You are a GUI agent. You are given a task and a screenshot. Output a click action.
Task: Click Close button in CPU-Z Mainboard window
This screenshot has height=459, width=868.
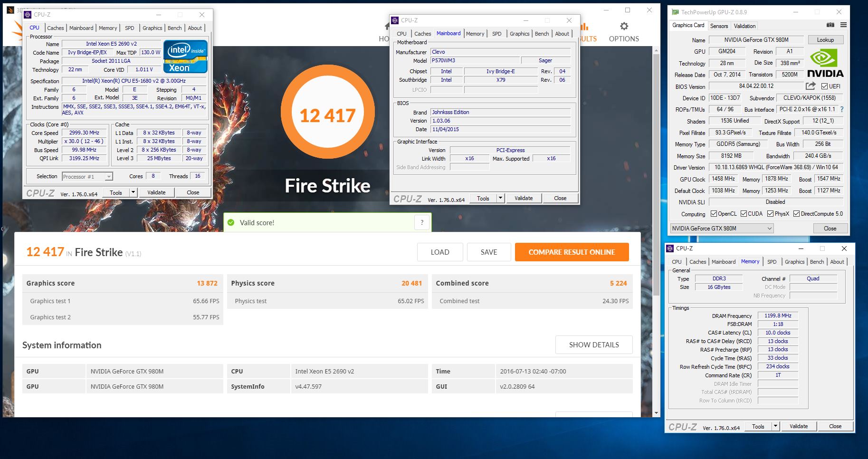click(560, 198)
